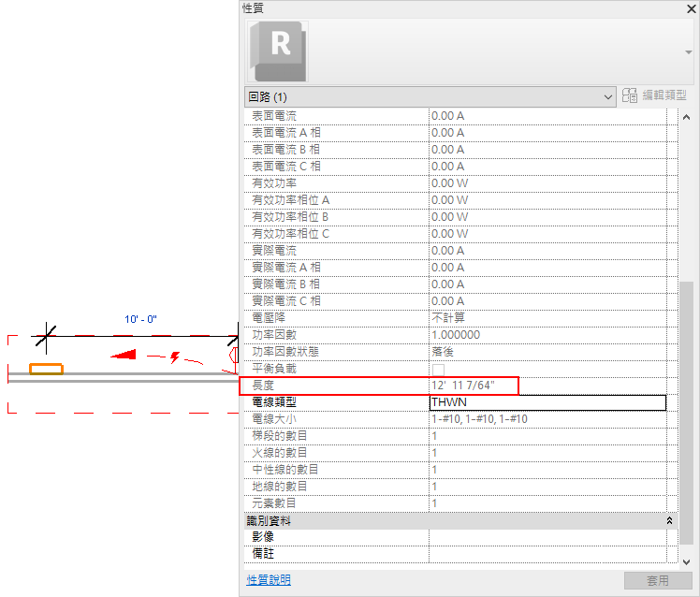Click the 中性線的數目 row label
Screen dimensions: 700x597
pyautogui.click(x=285, y=470)
